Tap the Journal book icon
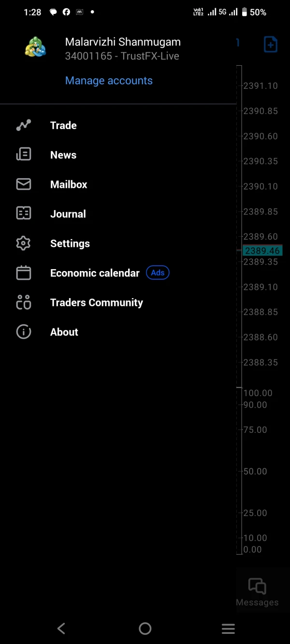Viewport: 290px width, 644px height. tap(23, 214)
